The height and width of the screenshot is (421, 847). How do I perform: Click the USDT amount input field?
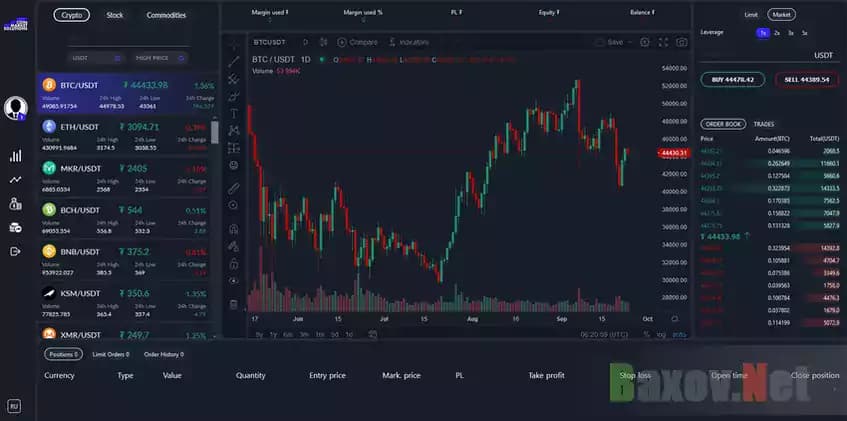(770, 55)
